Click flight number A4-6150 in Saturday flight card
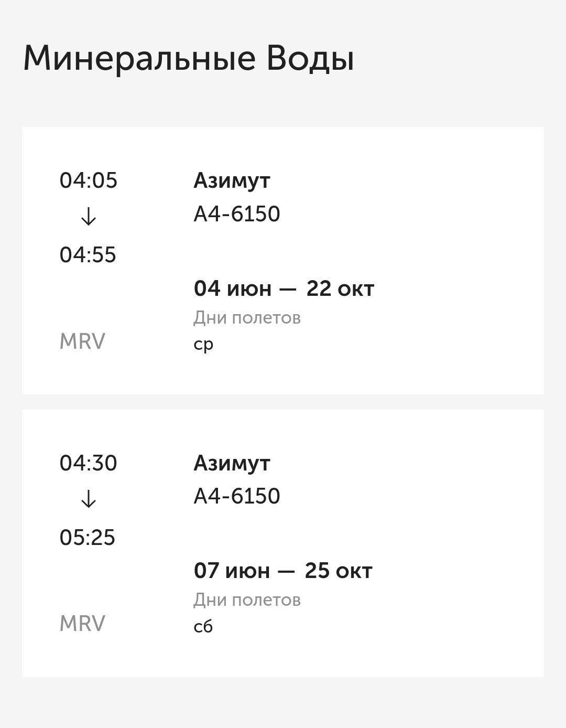The width and height of the screenshot is (566, 728). tap(237, 496)
